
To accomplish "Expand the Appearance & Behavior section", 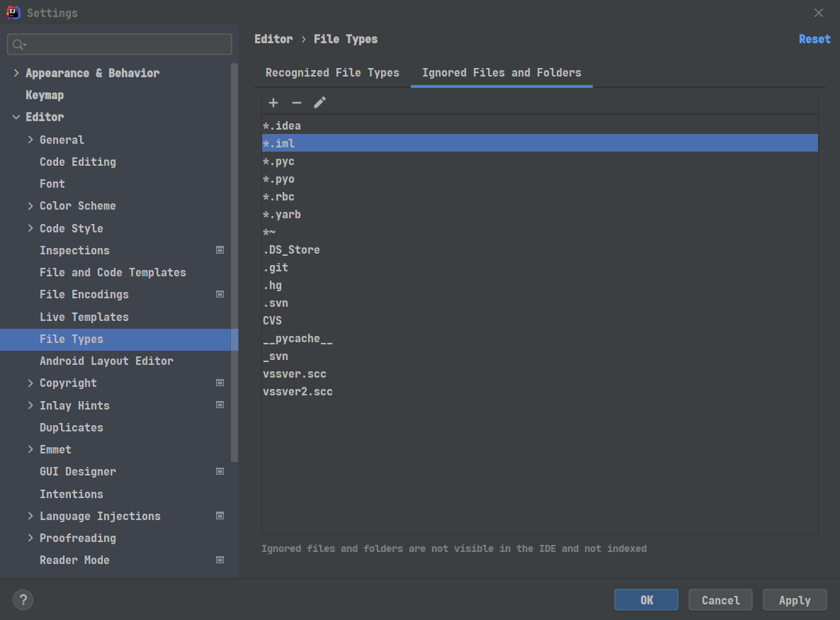I will point(16,73).
